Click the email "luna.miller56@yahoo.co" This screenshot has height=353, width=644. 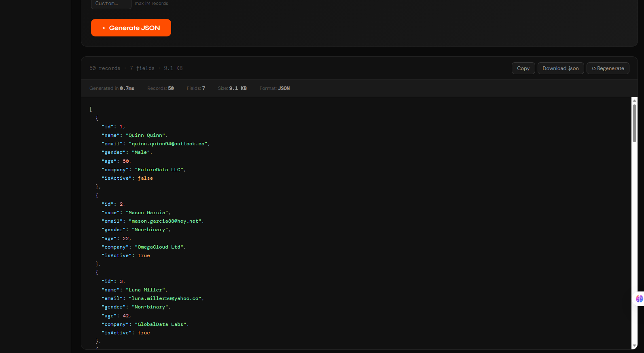click(165, 298)
